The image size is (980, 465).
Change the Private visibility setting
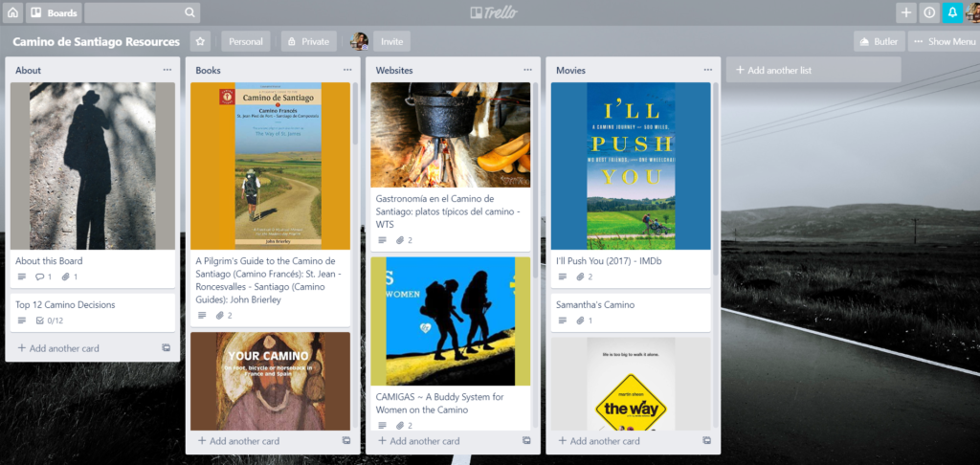coord(309,42)
